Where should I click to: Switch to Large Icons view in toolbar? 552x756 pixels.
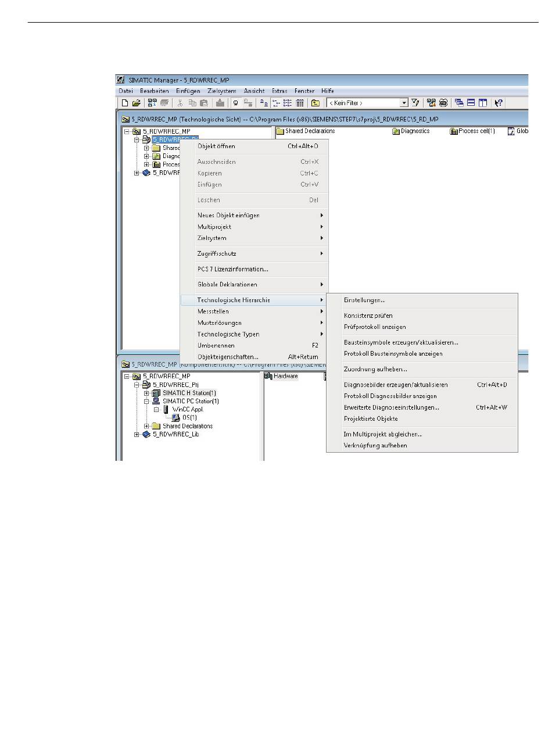point(264,103)
